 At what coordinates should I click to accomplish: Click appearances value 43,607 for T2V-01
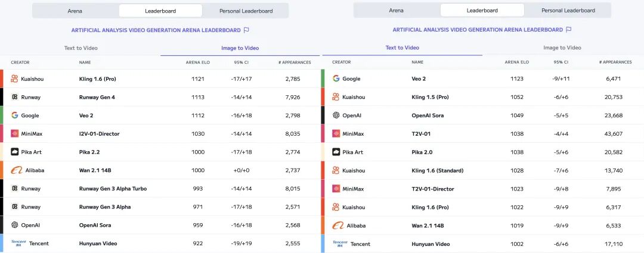point(614,134)
